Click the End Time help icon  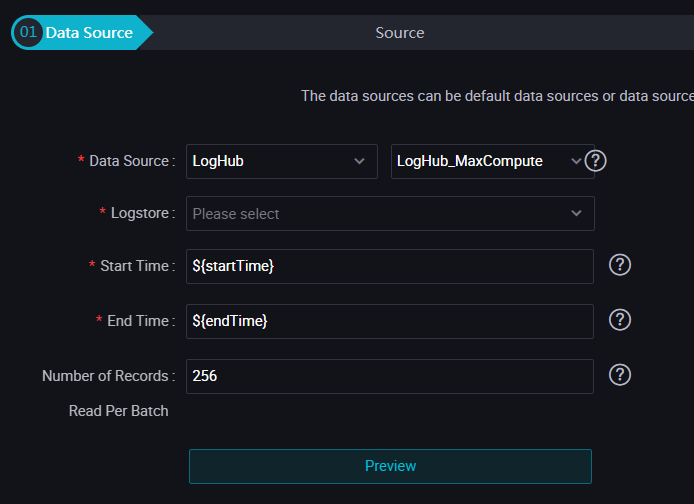click(620, 320)
